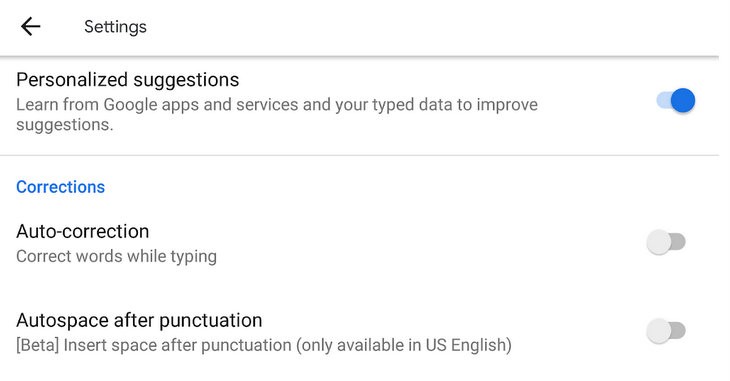This screenshot has height=381, width=730.
Task: Switch on inserting space after punctuation
Action: click(666, 331)
